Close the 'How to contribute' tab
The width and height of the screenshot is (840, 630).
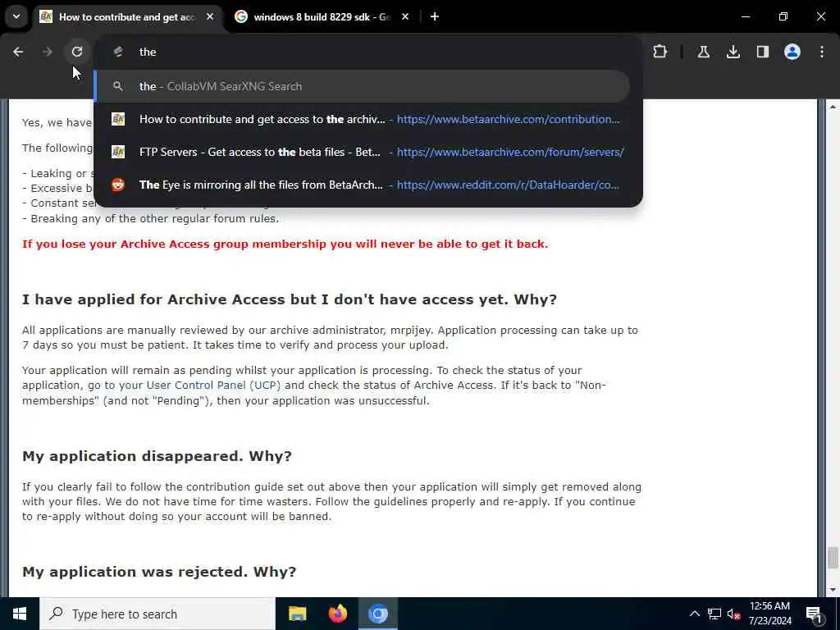(210, 16)
